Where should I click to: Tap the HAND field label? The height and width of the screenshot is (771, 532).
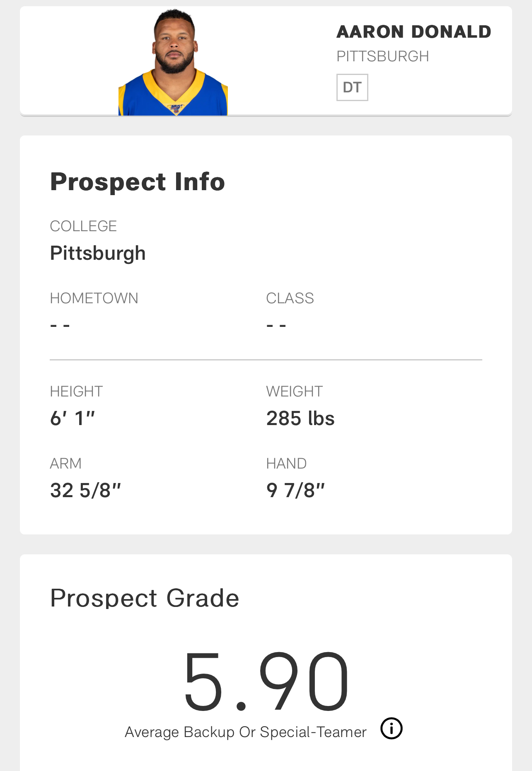pyautogui.click(x=286, y=464)
